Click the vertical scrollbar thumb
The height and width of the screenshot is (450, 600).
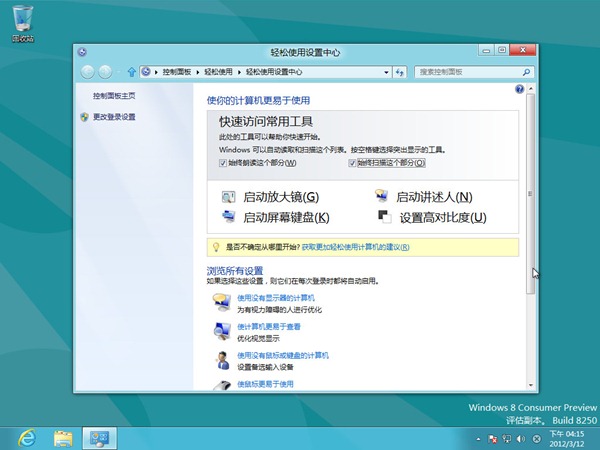pyautogui.click(x=530, y=194)
